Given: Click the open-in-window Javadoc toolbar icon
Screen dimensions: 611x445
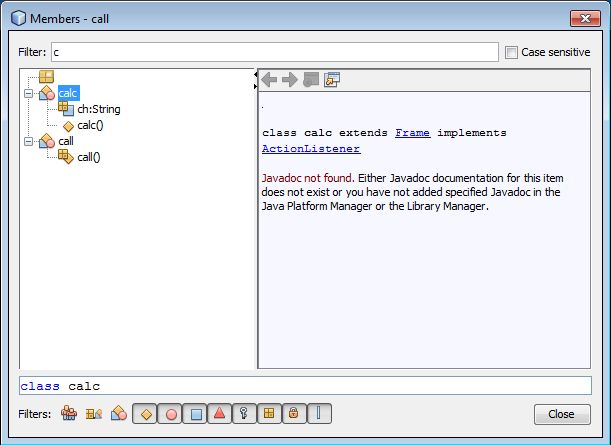Looking at the screenshot, I should pyautogui.click(x=332, y=79).
